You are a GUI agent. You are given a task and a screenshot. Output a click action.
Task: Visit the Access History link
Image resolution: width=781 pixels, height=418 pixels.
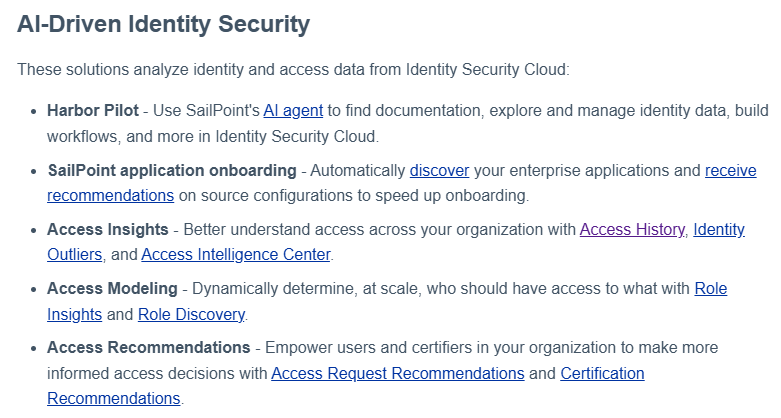tap(632, 229)
